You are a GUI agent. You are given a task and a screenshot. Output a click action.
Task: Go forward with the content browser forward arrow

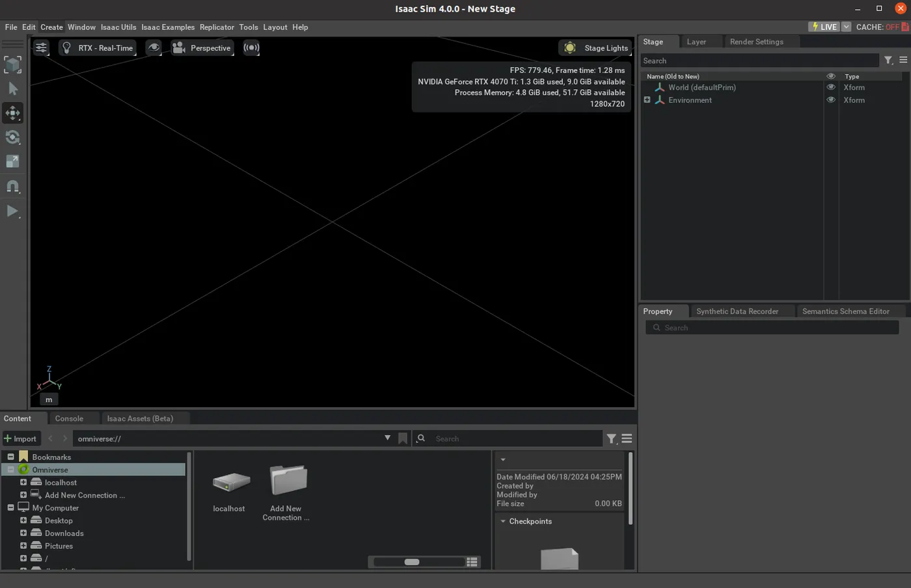pos(64,438)
